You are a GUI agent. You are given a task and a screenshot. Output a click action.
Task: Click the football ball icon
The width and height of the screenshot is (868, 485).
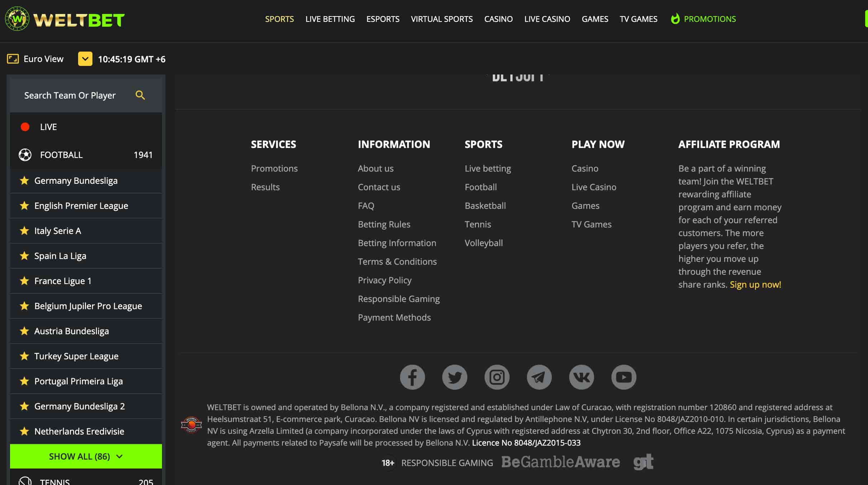point(25,155)
